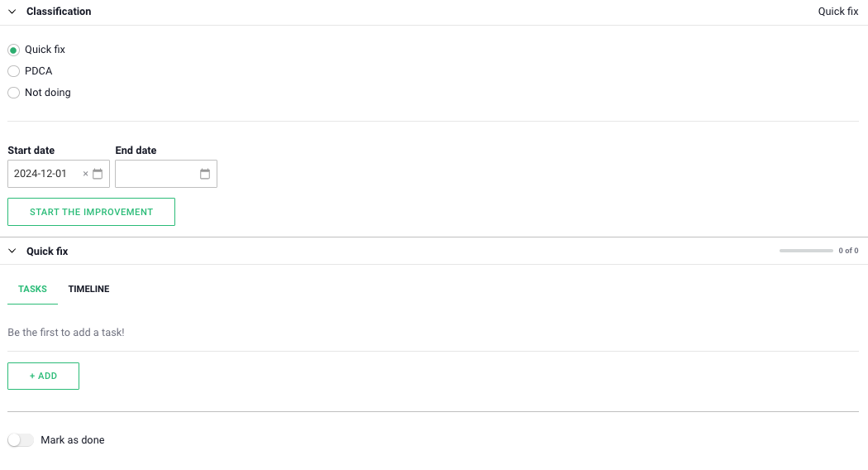
Task: Select the Not doing radio option
Action: tap(13, 93)
